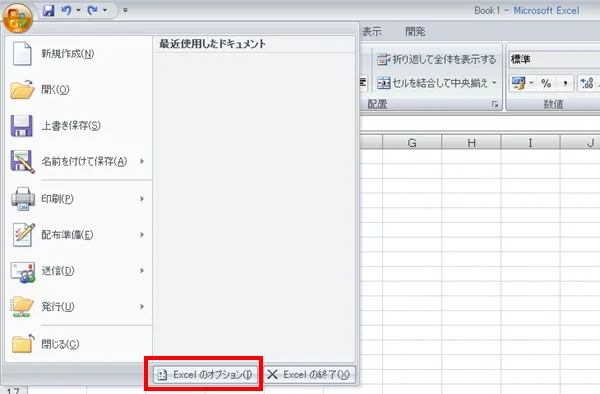Open the merge cells dropdown arrow
The height and width of the screenshot is (394, 600).
tap(494, 83)
